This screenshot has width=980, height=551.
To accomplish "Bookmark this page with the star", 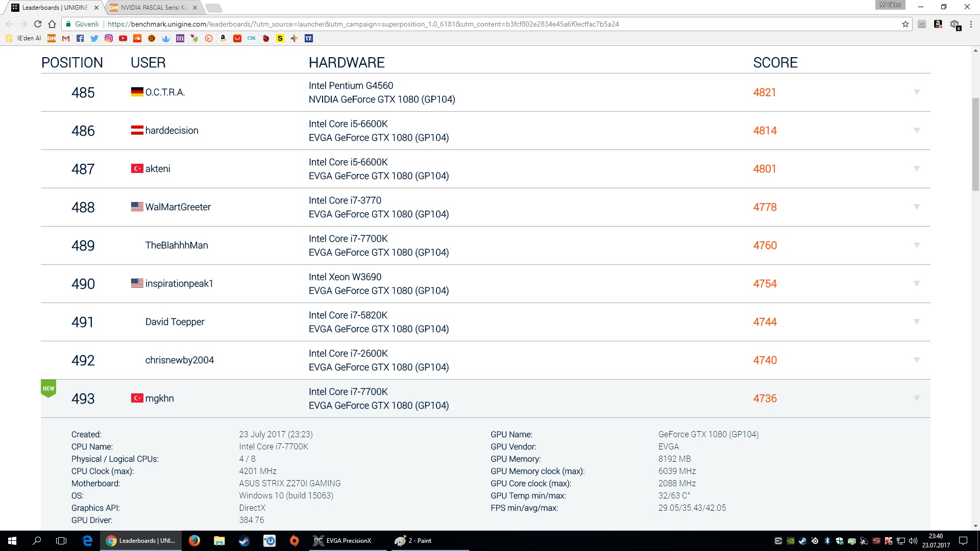I will 905,24.
